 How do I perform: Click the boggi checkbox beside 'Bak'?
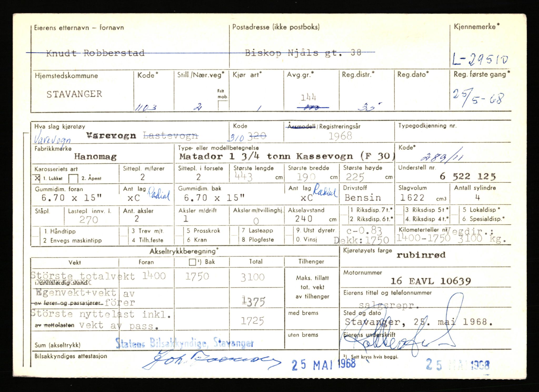192,262
